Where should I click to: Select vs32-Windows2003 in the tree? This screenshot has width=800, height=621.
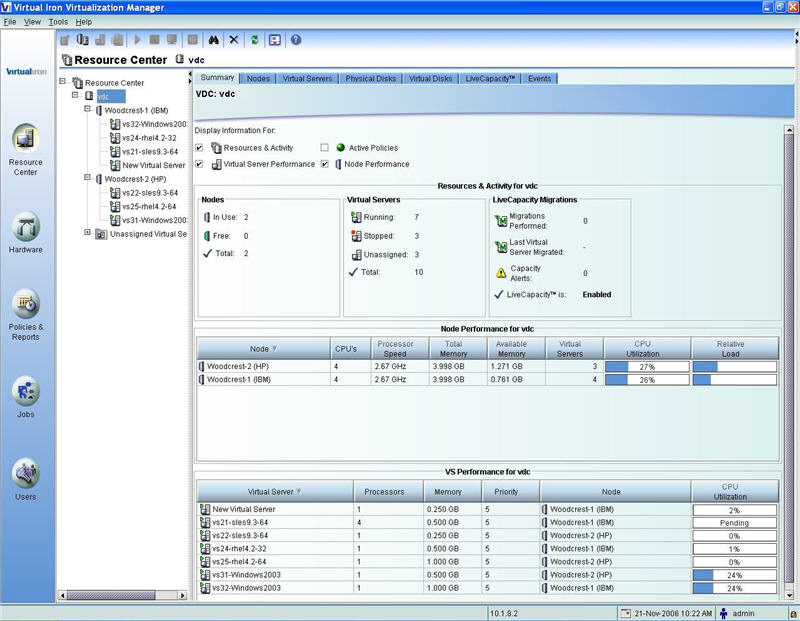[x=148, y=124]
